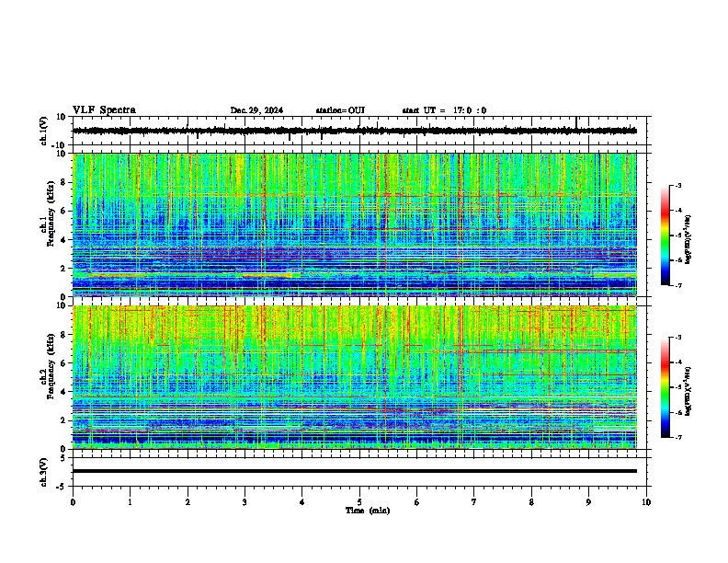Click the "VLF Spectra" title text
Image resolution: width=728 pixels, height=563 pixels.
pos(104,110)
